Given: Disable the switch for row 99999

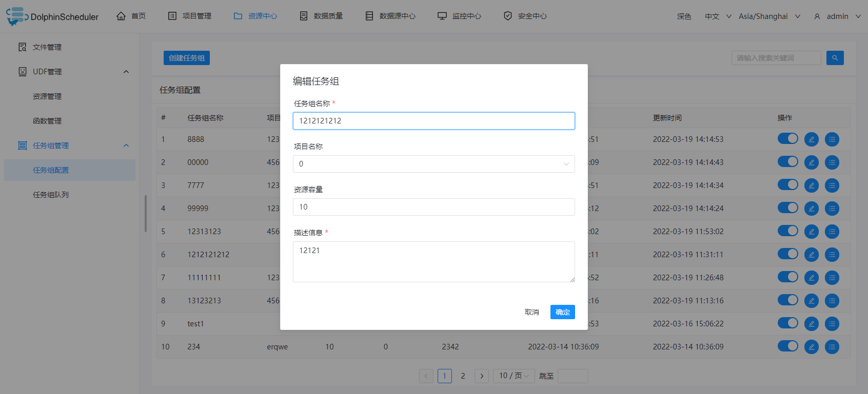Looking at the screenshot, I should pos(787,208).
